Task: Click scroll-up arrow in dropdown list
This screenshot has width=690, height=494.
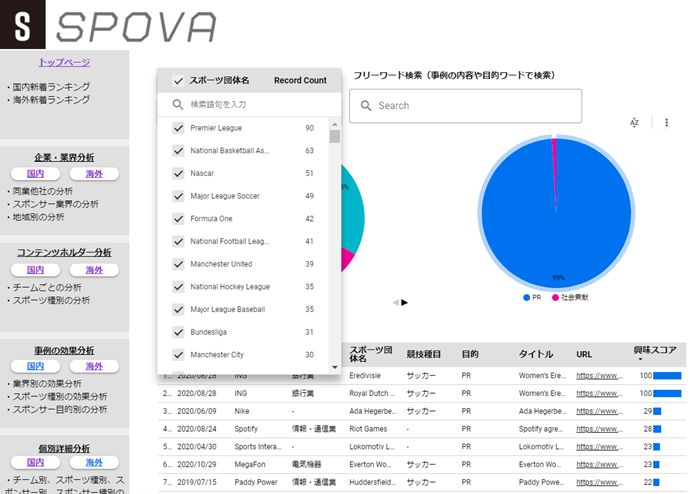Action: (335, 124)
